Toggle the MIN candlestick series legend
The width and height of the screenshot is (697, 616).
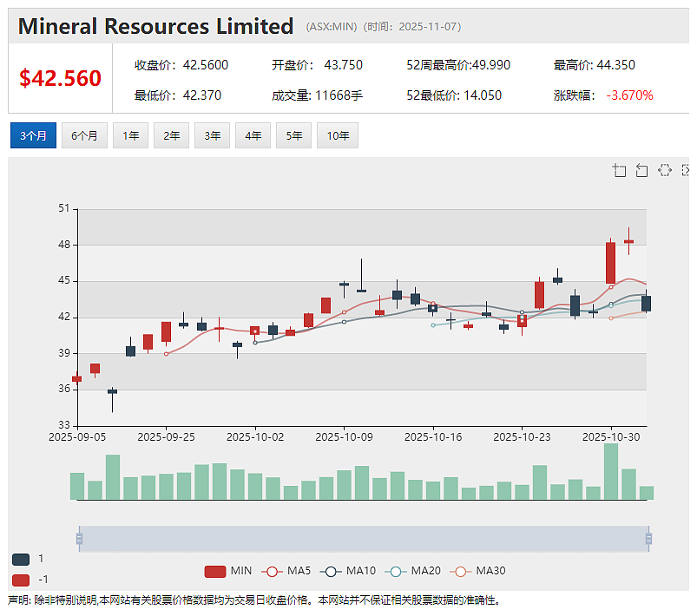coord(228,571)
